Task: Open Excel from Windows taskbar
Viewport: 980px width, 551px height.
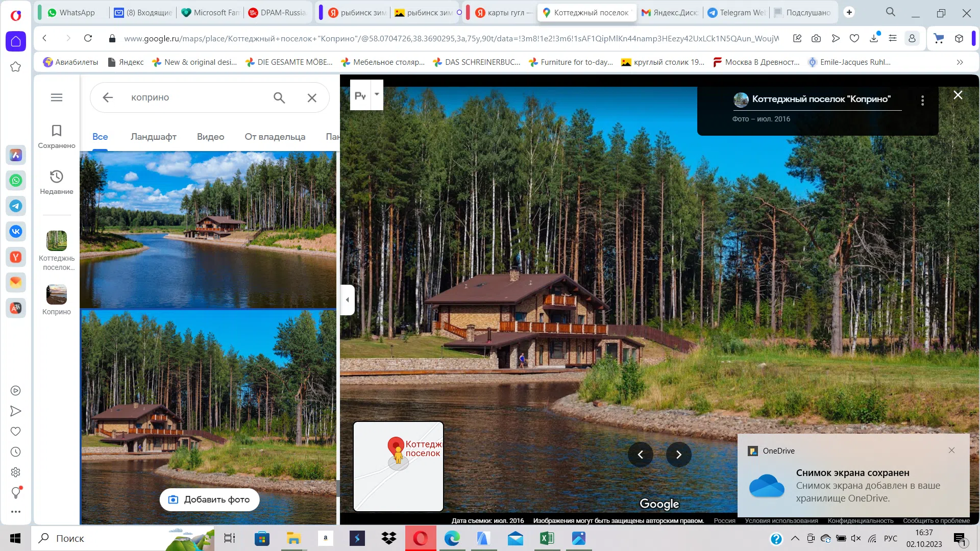Action: (547, 538)
